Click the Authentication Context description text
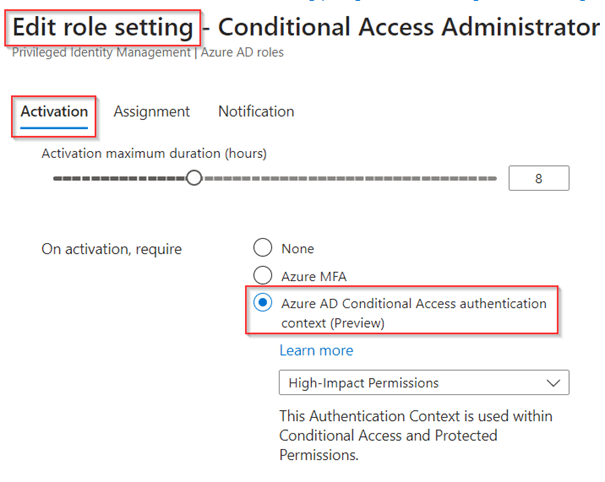This screenshot has width=605, height=482. tap(415, 435)
